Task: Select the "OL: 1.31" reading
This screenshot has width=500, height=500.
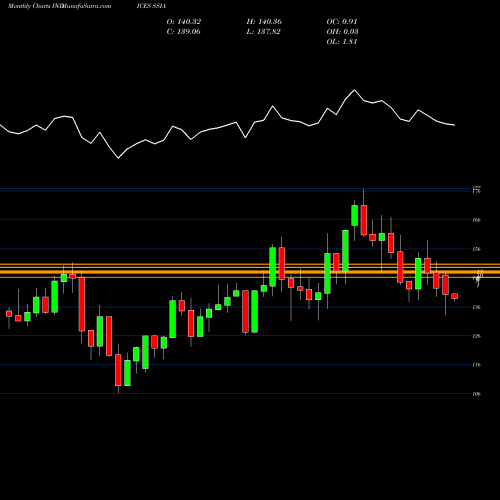Action: click(x=342, y=42)
